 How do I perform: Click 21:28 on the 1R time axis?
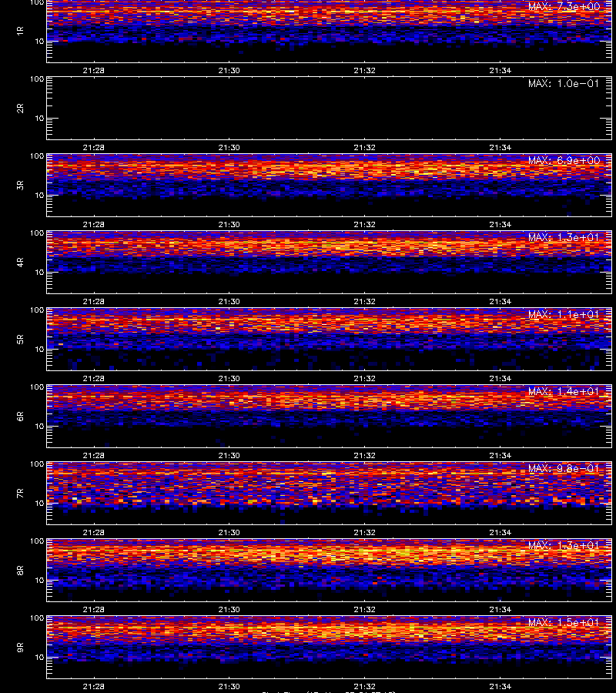click(94, 70)
